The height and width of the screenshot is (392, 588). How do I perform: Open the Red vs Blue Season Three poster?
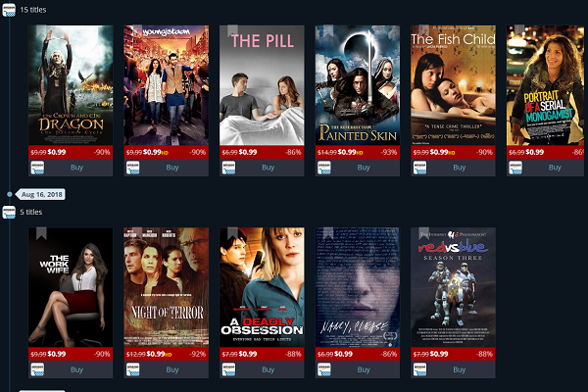coord(453,287)
